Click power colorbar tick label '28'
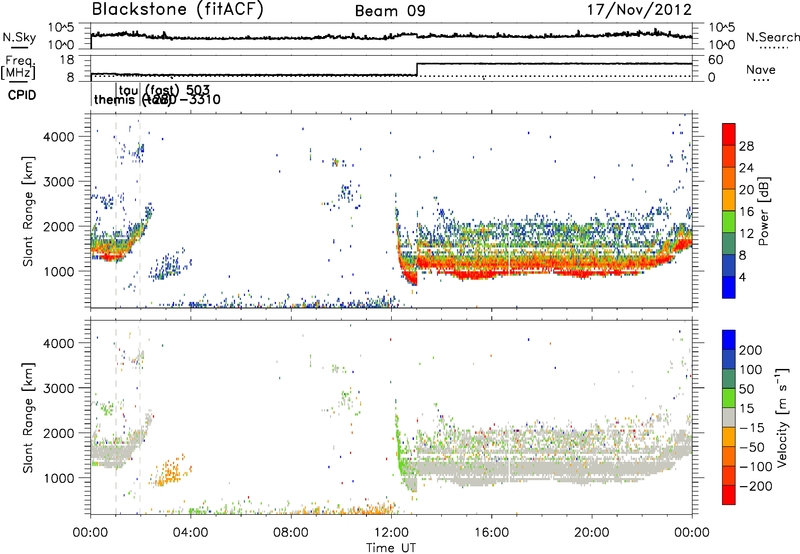 [x=746, y=146]
